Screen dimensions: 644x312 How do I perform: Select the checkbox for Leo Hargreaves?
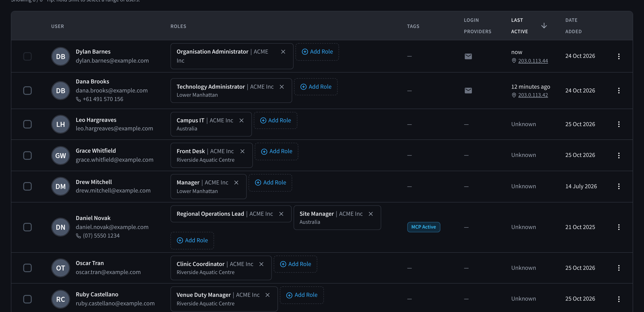27,124
